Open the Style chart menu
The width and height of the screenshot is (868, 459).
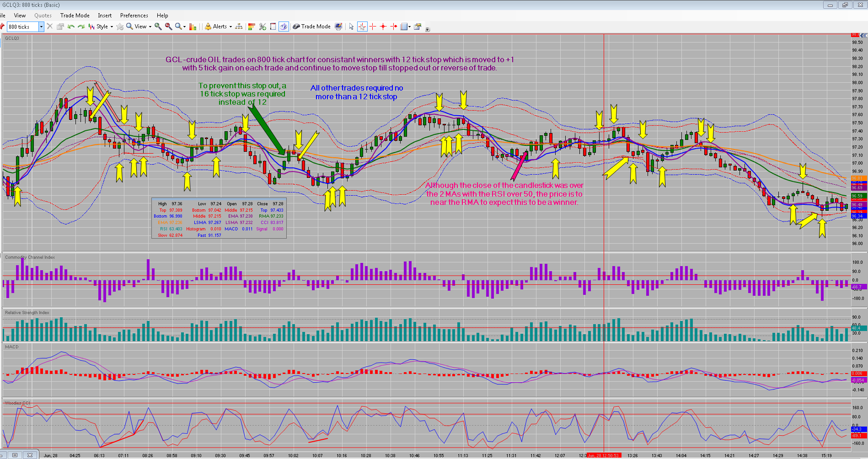[x=101, y=27]
